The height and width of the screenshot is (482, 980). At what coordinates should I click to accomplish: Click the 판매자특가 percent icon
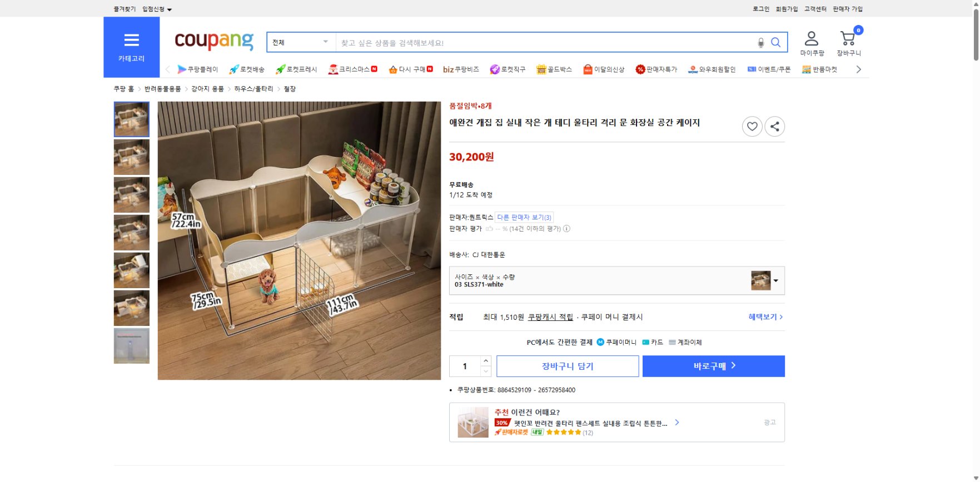click(640, 69)
